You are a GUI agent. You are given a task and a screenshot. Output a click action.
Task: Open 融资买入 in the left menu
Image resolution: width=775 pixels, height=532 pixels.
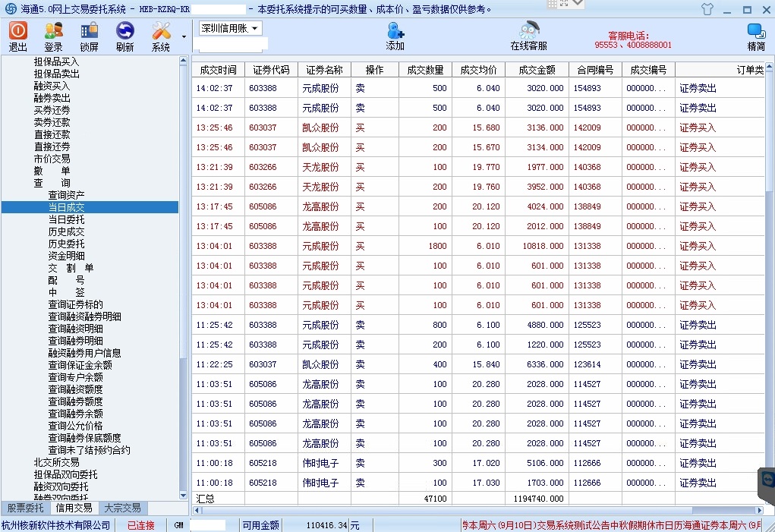coord(52,86)
